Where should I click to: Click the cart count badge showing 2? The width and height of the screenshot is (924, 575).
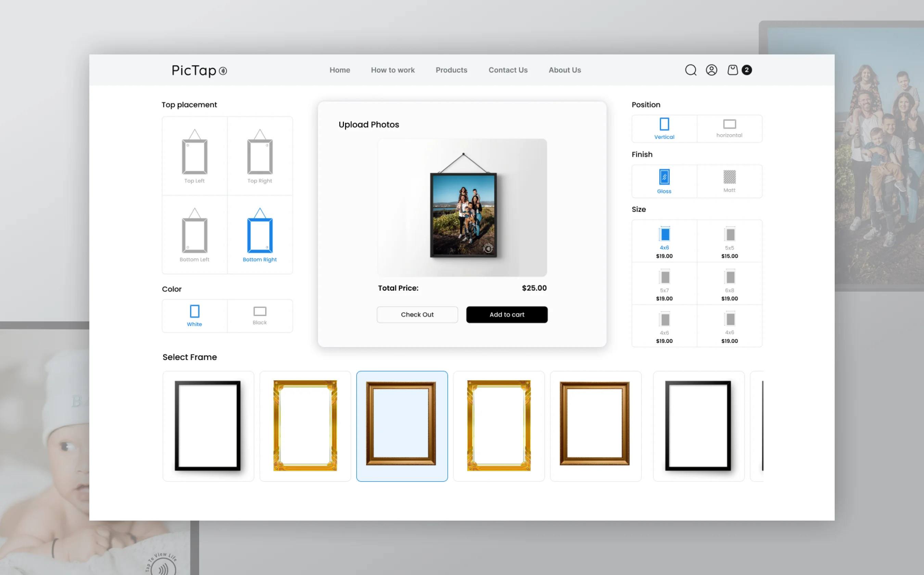click(746, 70)
